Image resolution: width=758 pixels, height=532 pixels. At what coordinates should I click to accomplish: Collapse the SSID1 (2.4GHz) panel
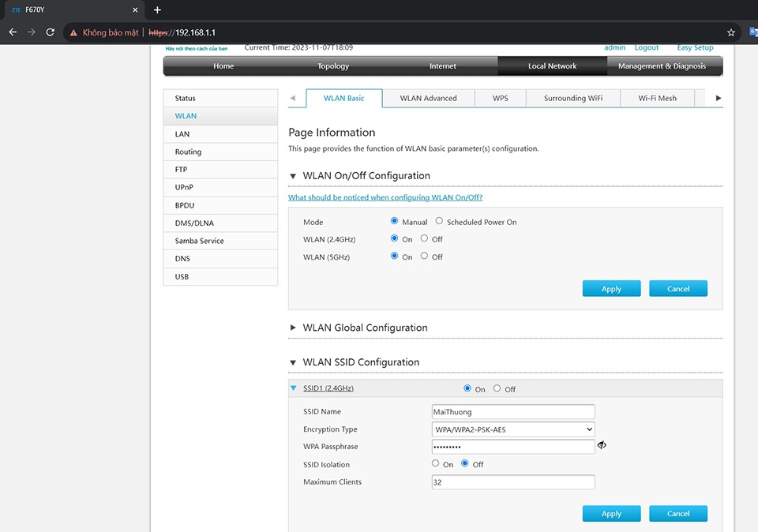(294, 388)
